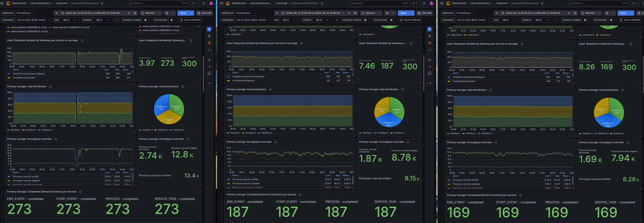Star the dashboard in the middle window

[322, 3]
